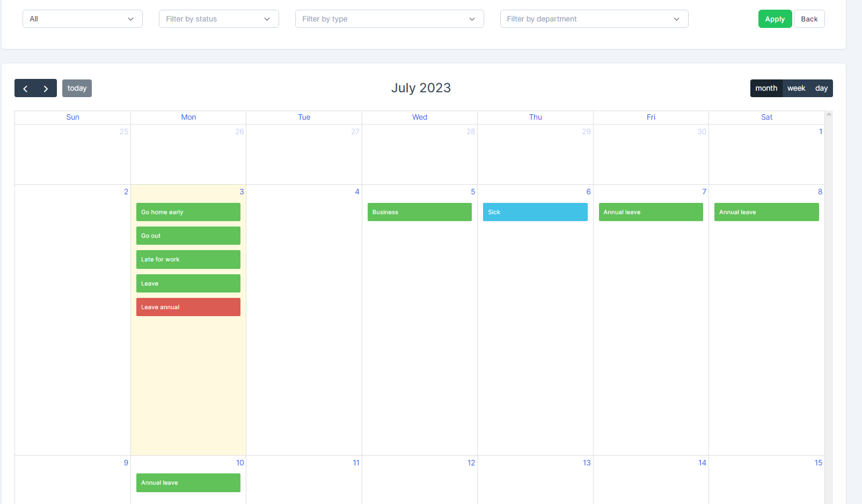Go to next month with right chevron
862x504 pixels.
46,89
